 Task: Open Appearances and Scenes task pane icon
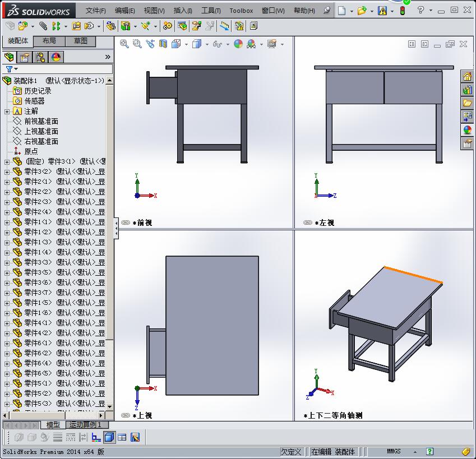[x=468, y=130]
